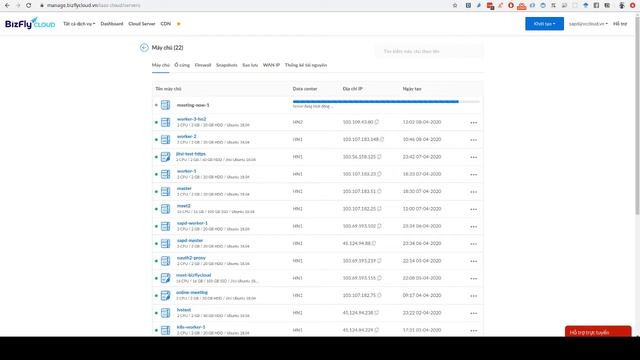Click the yellow star icon after CDN
Image resolution: width=640 pixels, height=360 pixels.
point(178,24)
